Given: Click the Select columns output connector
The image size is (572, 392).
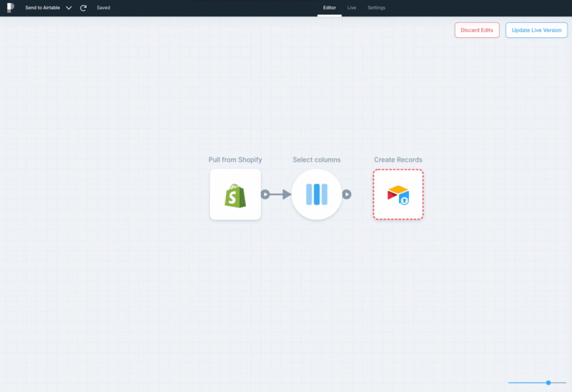Looking at the screenshot, I should pos(347,195).
